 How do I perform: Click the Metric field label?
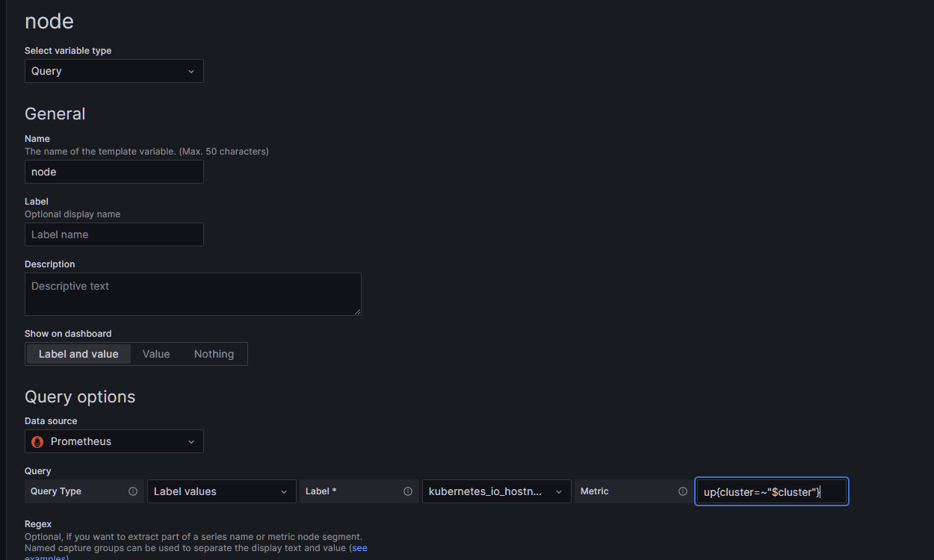pyautogui.click(x=594, y=491)
